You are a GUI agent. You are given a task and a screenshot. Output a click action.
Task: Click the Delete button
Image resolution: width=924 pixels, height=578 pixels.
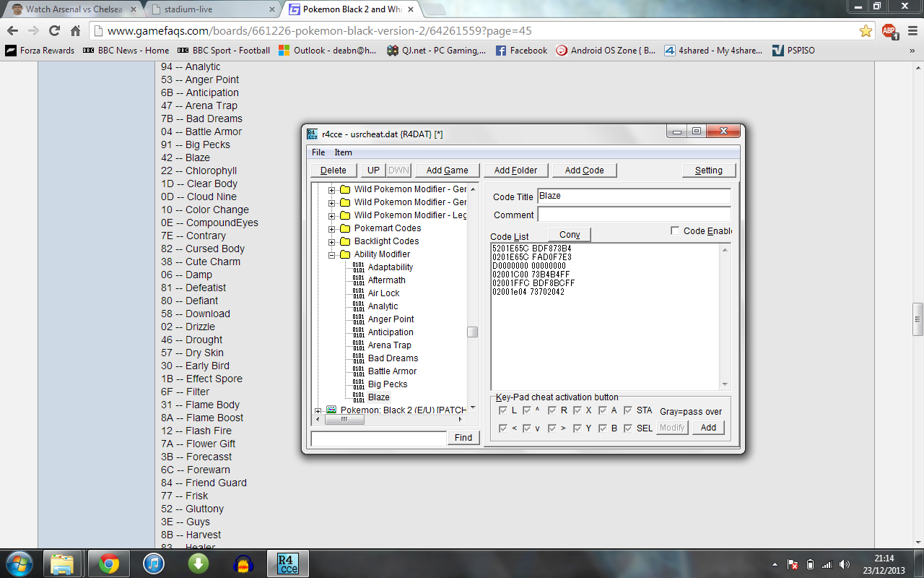[334, 171]
